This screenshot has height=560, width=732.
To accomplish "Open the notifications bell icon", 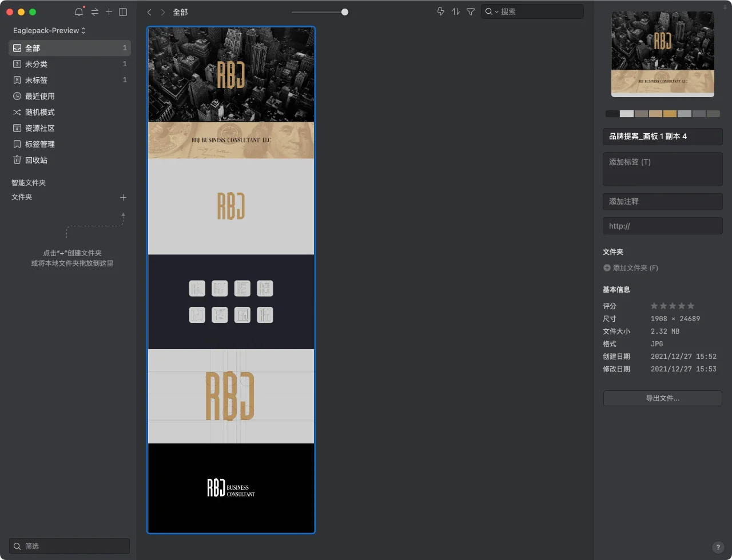I will (79, 12).
